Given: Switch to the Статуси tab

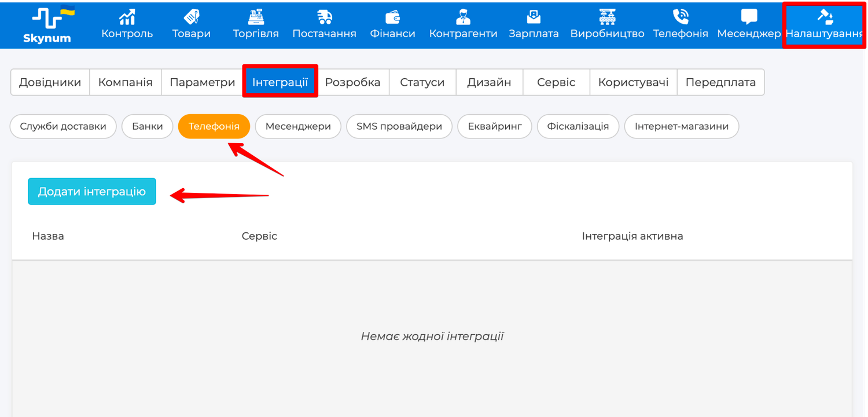Looking at the screenshot, I should click(x=422, y=82).
